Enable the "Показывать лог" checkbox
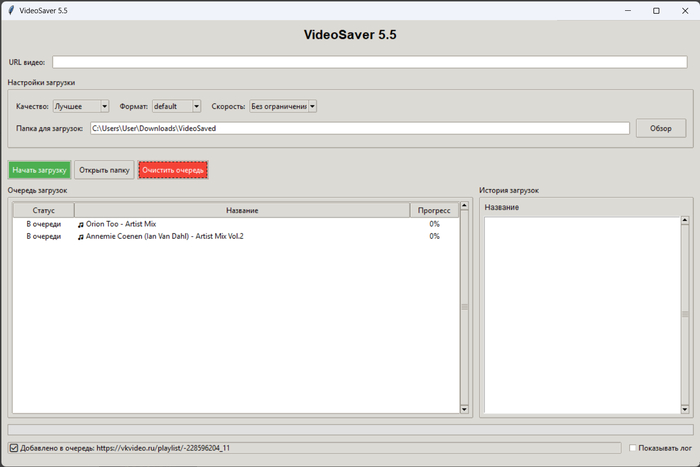 pyautogui.click(x=634, y=448)
